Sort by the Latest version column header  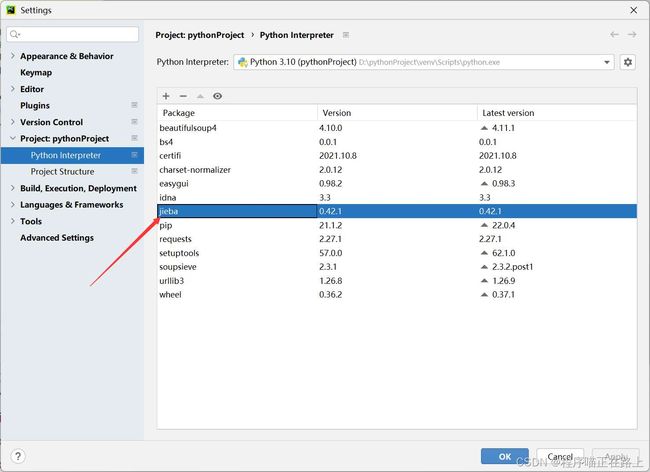pos(557,113)
